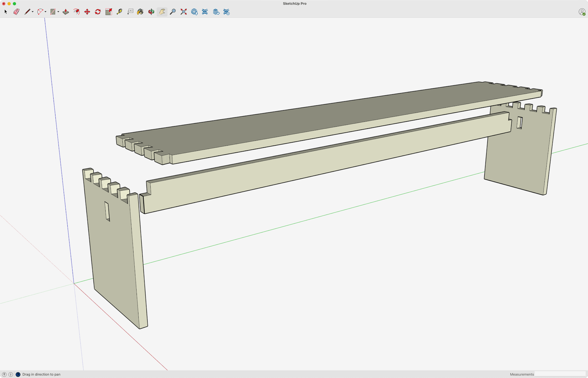Click the Measurements input box
The width and height of the screenshot is (588, 378).
(x=560, y=374)
